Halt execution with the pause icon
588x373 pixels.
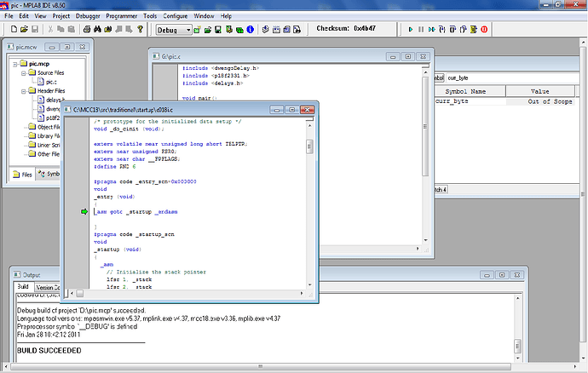pyautogui.click(x=421, y=29)
